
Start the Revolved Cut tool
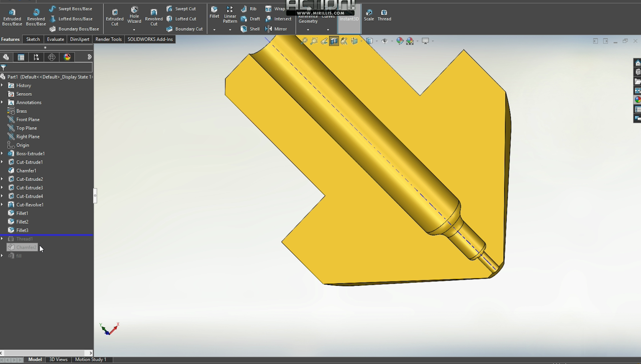pyautogui.click(x=154, y=17)
